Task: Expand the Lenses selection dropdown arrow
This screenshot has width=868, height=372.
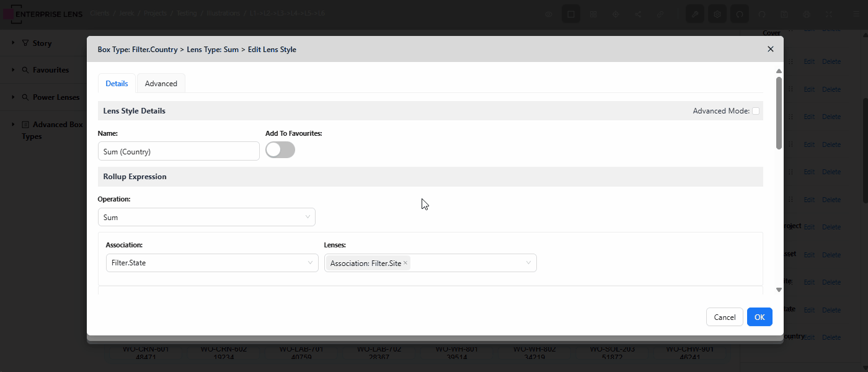Action: (529, 263)
